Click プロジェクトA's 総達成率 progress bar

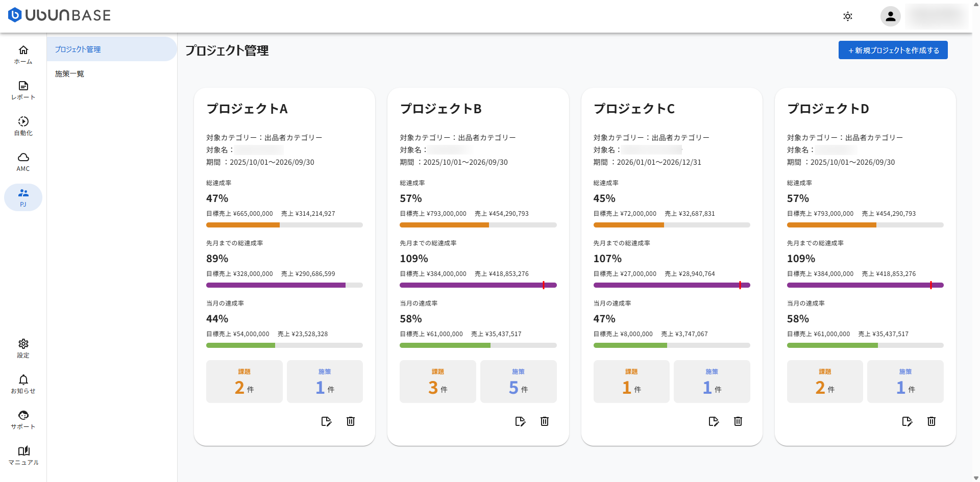tap(284, 224)
